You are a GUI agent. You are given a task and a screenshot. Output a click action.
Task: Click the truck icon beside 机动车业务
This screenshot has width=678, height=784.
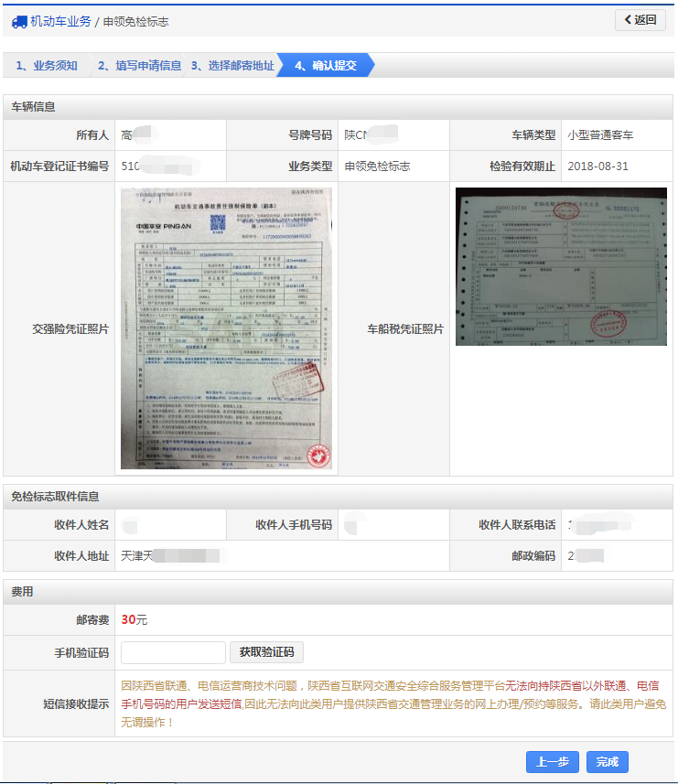click(18, 21)
